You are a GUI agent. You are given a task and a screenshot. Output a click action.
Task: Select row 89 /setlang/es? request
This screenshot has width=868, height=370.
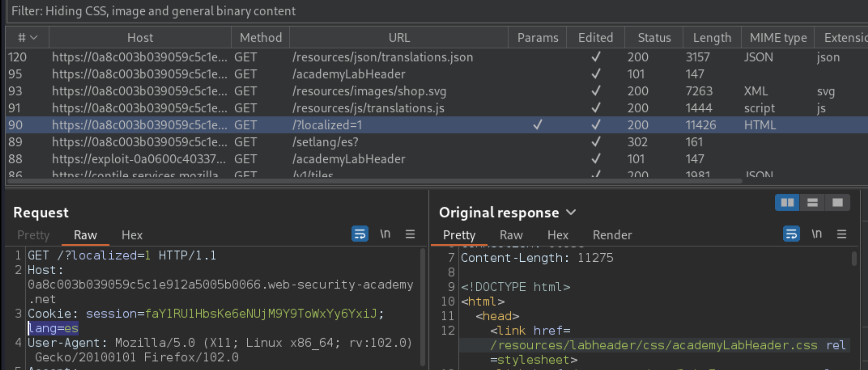tap(437, 142)
